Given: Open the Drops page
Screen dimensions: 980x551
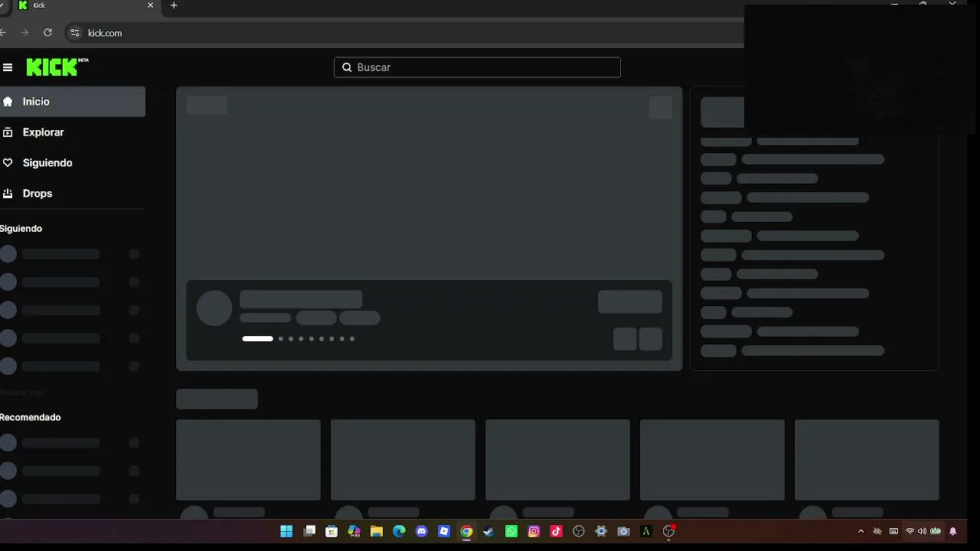Looking at the screenshot, I should tap(72, 194).
